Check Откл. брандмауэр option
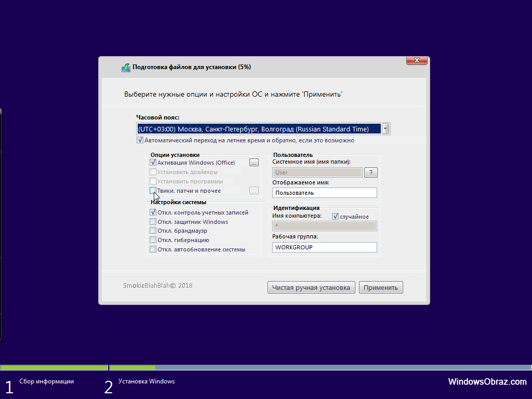The image size is (532, 399). (153, 231)
